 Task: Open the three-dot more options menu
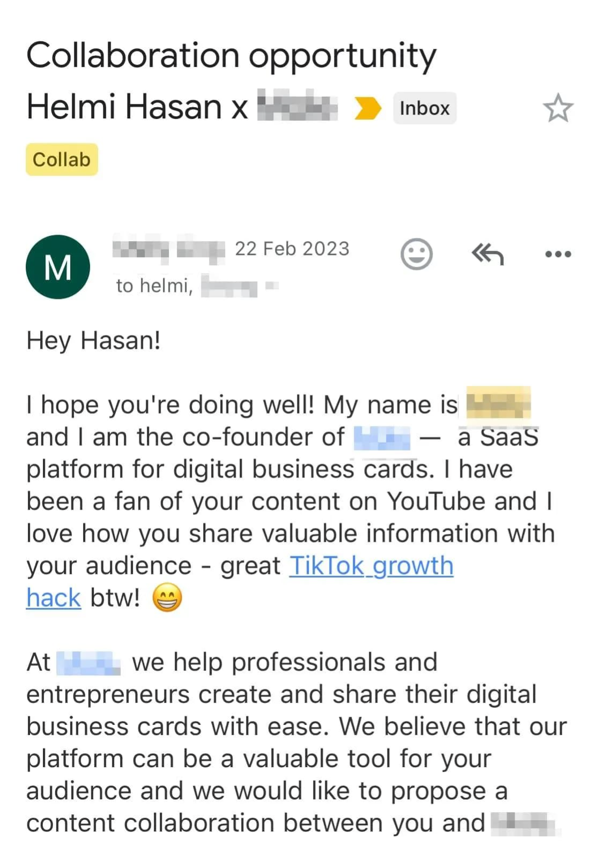pos(557,254)
